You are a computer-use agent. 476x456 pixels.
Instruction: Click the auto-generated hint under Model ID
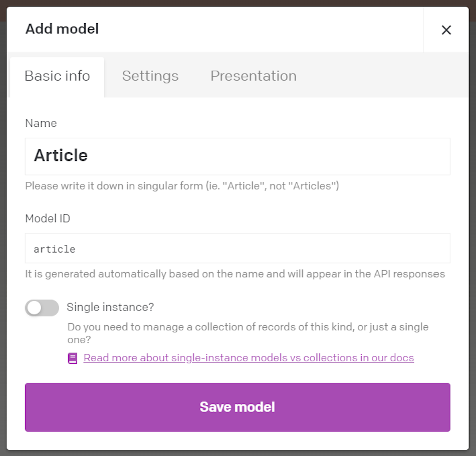[x=235, y=274]
